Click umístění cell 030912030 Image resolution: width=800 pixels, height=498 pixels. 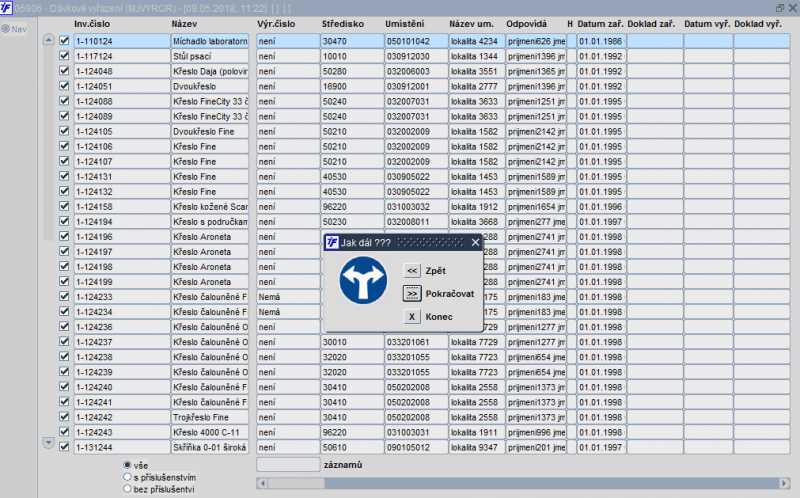point(416,56)
